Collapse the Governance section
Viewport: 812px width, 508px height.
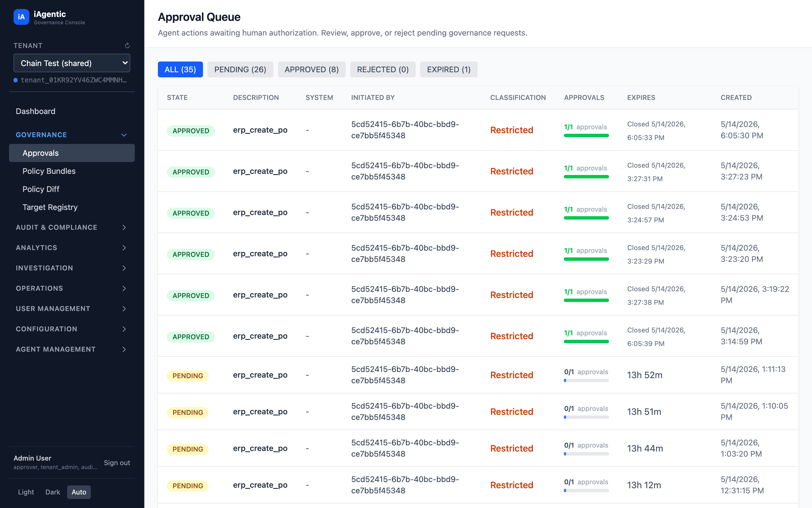click(72, 135)
